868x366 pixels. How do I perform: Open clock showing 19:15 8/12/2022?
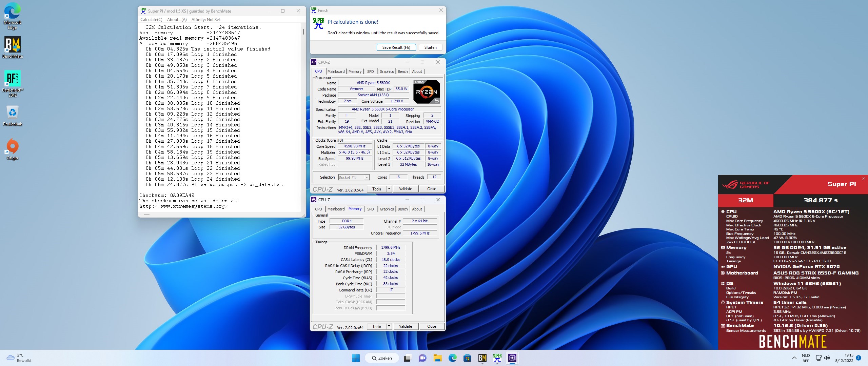point(844,358)
